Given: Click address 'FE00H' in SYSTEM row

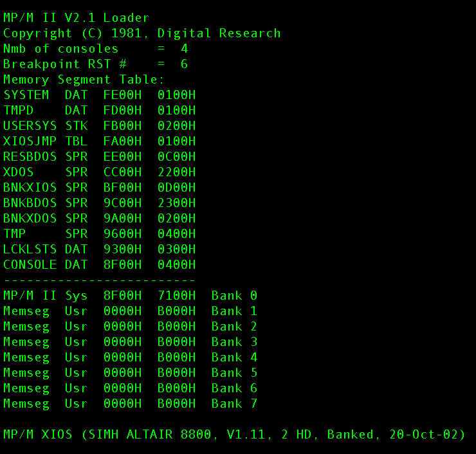Looking at the screenshot, I should pyautogui.click(x=122, y=95).
